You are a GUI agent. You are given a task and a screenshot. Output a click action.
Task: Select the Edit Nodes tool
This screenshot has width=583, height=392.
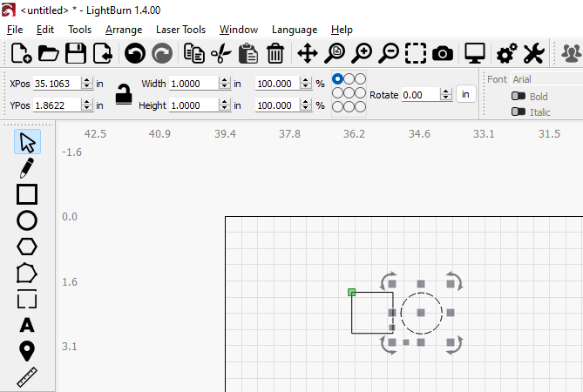tap(27, 274)
